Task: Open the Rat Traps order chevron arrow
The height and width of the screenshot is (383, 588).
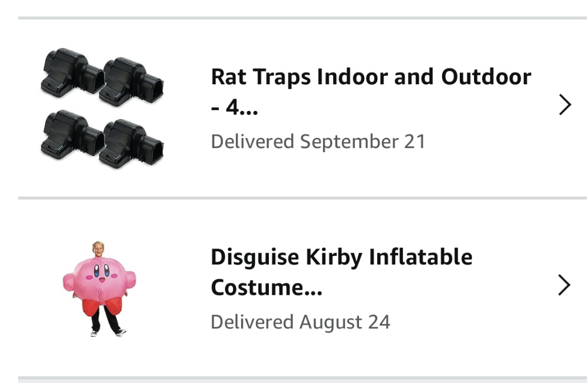Action: click(564, 105)
